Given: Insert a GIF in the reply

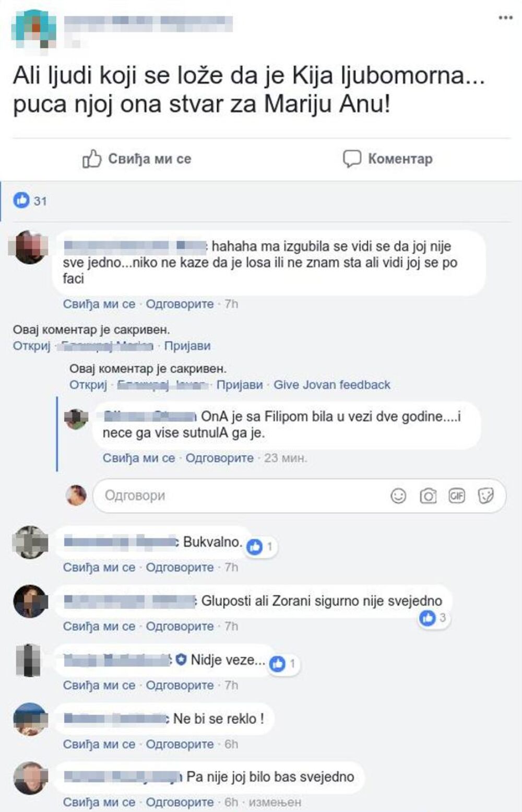Looking at the screenshot, I should point(457,496).
